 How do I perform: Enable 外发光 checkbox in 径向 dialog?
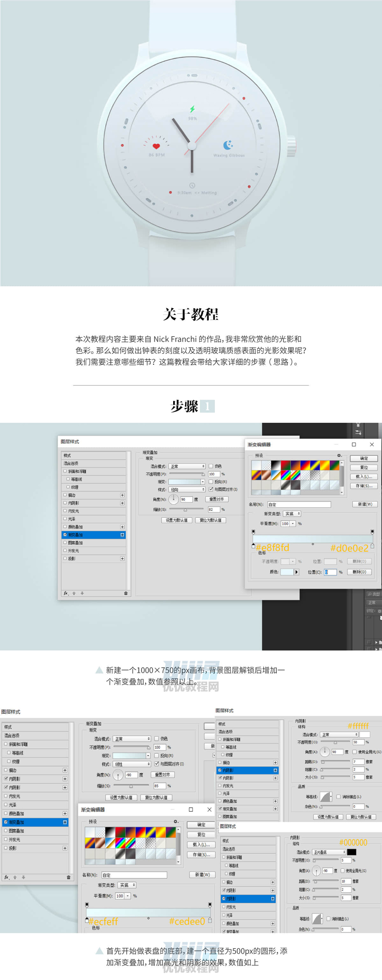coord(65,550)
